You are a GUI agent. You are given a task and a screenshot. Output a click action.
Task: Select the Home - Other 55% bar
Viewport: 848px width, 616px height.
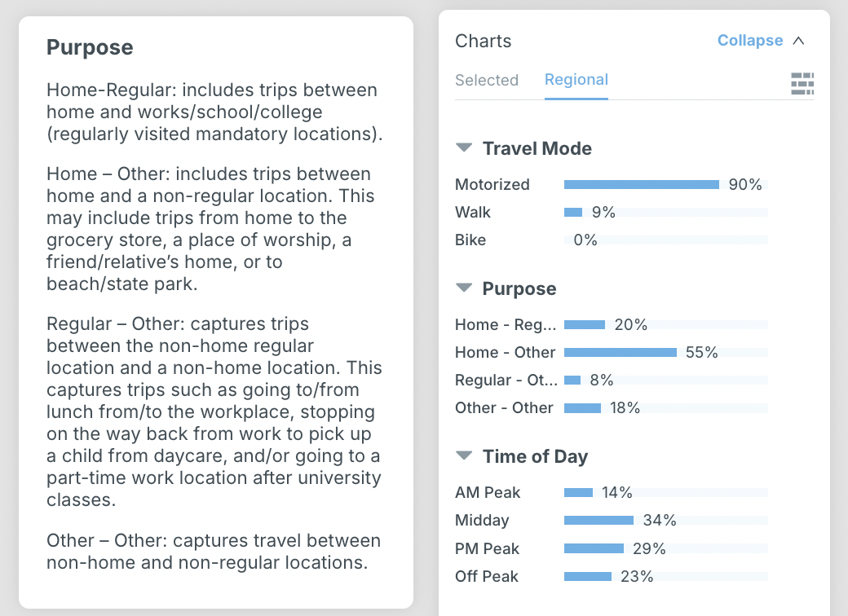click(621, 353)
